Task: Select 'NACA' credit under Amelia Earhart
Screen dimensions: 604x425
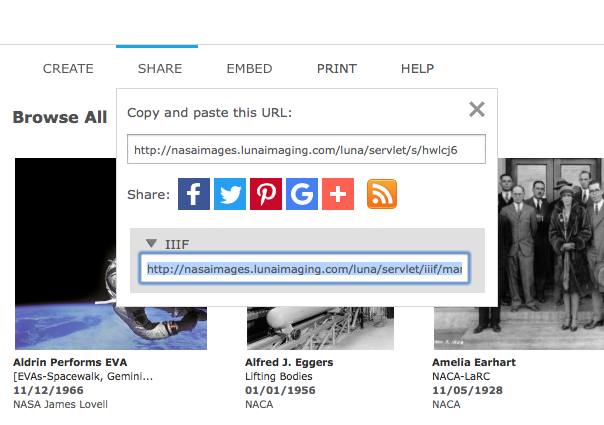Action: coord(446,404)
